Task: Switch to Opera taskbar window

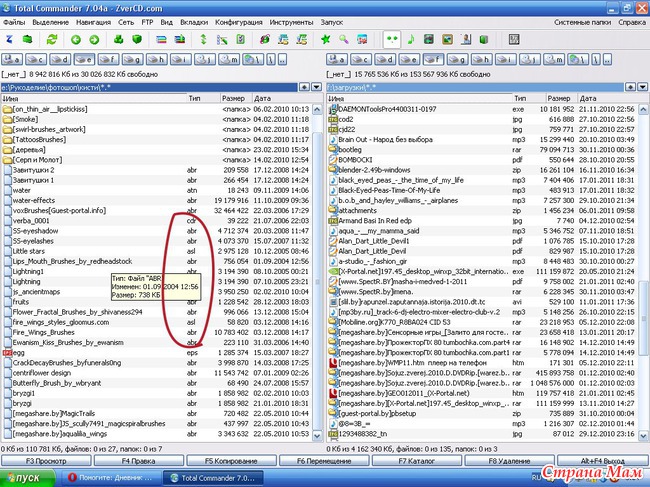Action: (110, 478)
